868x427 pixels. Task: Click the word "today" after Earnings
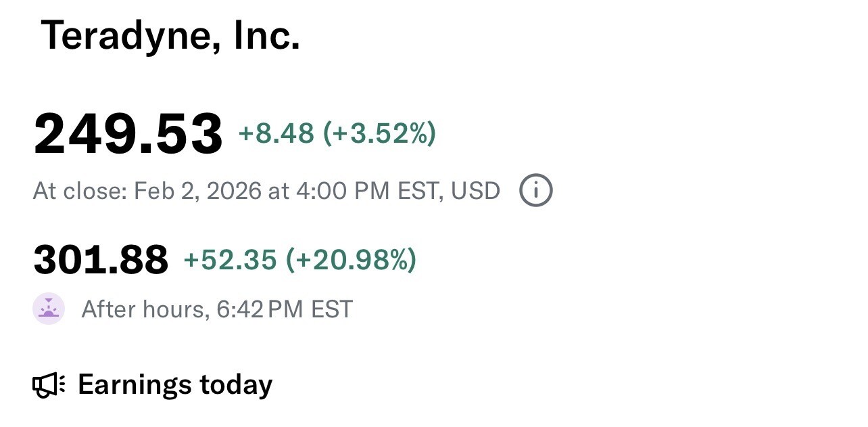click(x=236, y=385)
